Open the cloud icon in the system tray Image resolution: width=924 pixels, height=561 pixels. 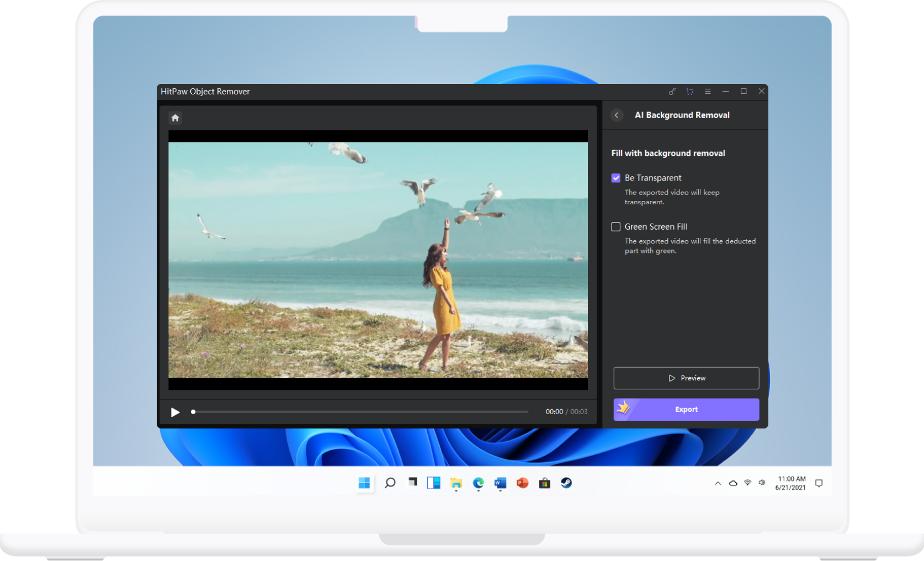point(732,483)
